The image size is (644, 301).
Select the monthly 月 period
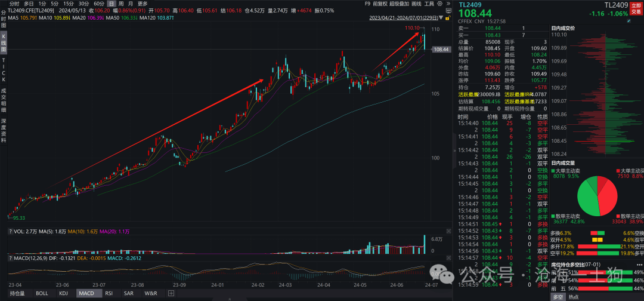point(131,4)
